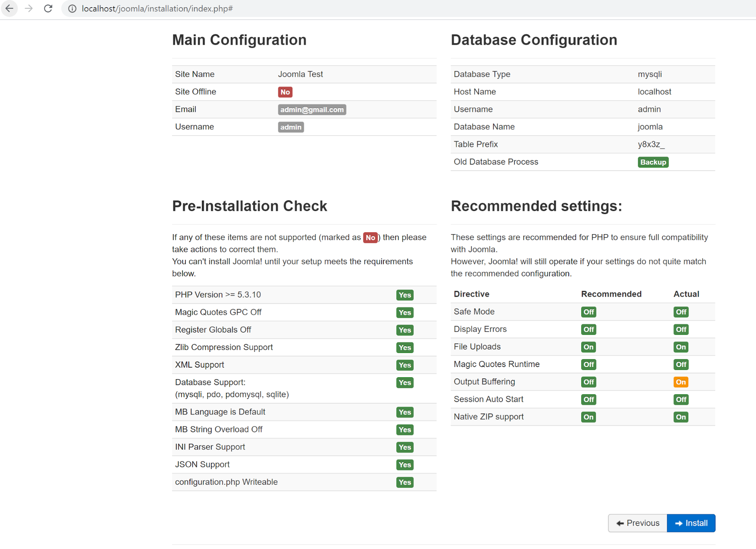Click the Pre-Installation Check heading
This screenshot has height=549, width=756.
coord(250,206)
